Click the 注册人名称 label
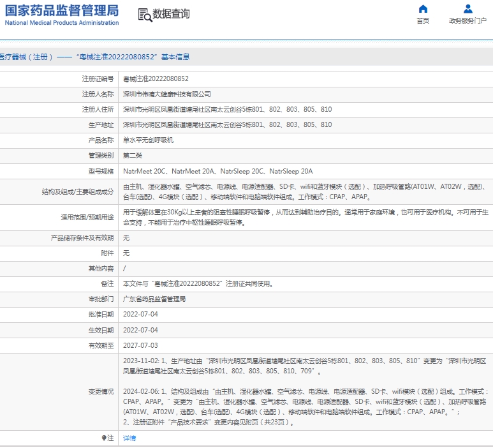Screen dimensions: 493x448 point(98,94)
